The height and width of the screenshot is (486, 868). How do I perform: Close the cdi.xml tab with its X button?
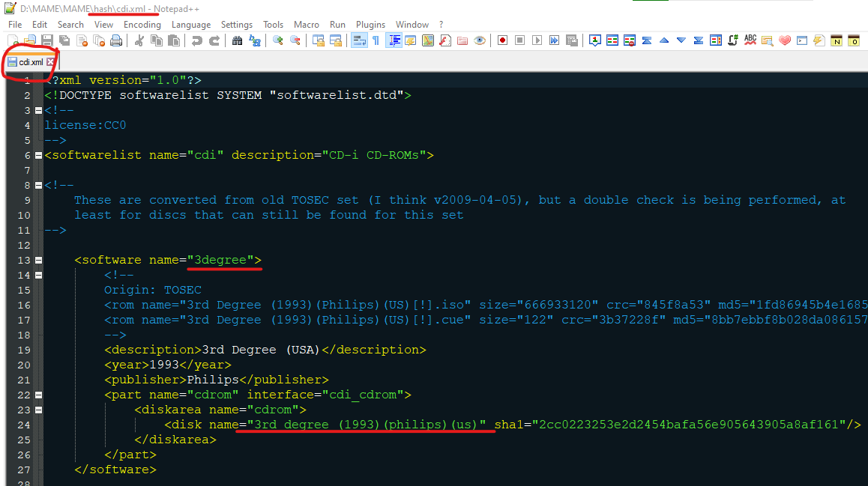[50, 62]
